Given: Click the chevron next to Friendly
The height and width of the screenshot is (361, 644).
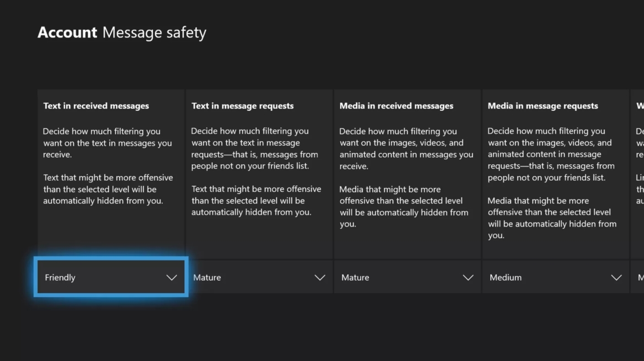Looking at the screenshot, I should 171,277.
